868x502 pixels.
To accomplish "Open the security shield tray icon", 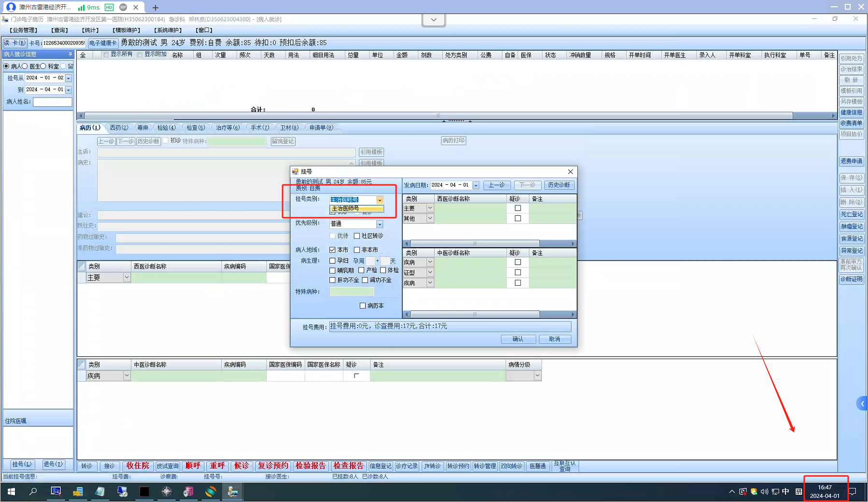I will (754, 492).
